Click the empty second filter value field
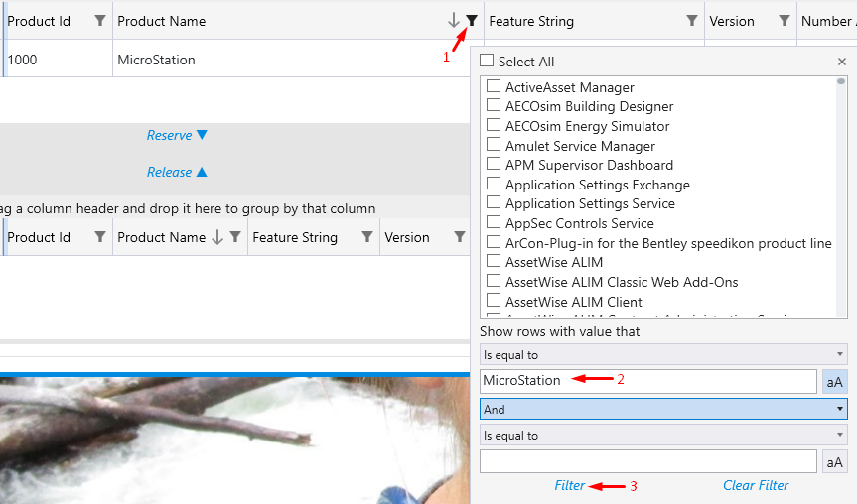Viewport: 857px width, 504px height. point(647,461)
